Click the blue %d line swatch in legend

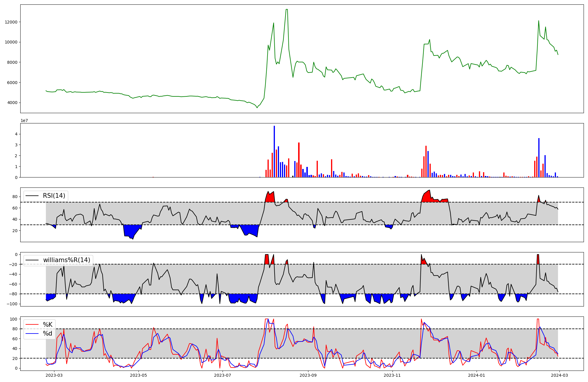(x=32, y=334)
